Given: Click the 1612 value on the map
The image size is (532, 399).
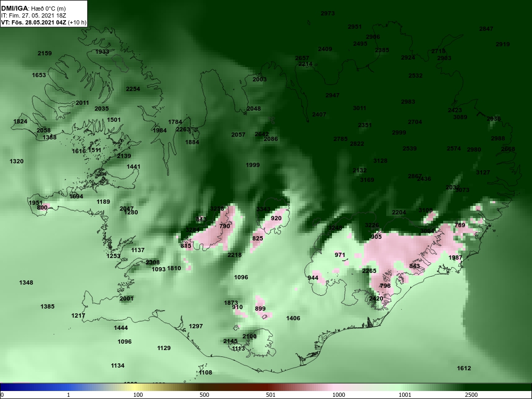Looking at the screenshot, I should [464, 369].
